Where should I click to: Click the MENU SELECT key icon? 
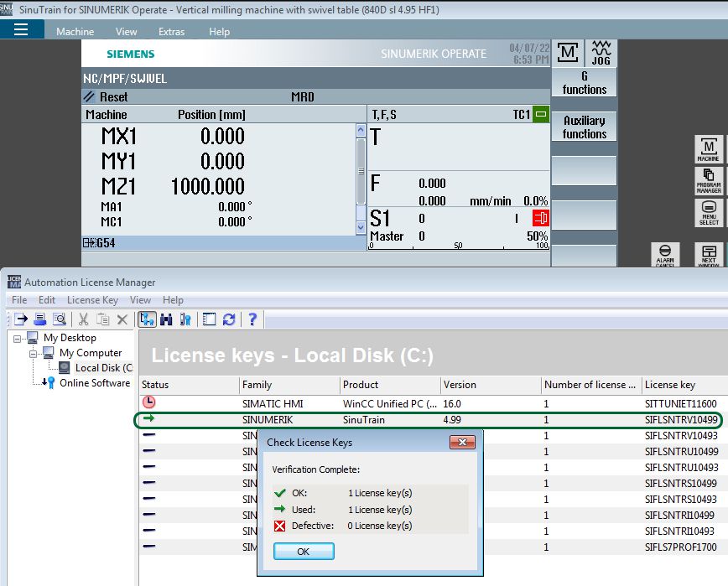pyautogui.click(x=709, y=213)
